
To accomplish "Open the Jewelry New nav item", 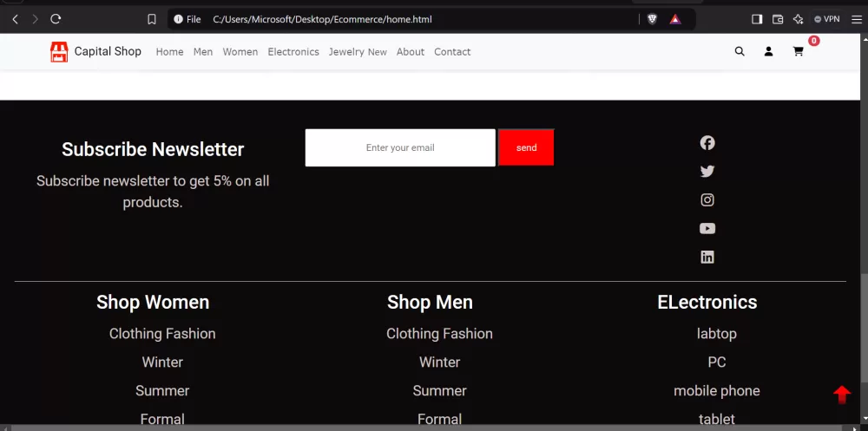I will coord(358,51).
